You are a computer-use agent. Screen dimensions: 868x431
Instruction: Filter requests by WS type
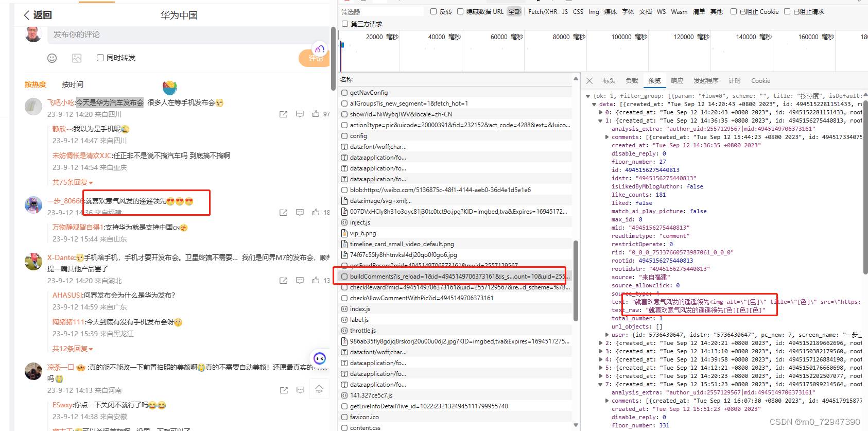pyautogui.click(x=661, y=11)
